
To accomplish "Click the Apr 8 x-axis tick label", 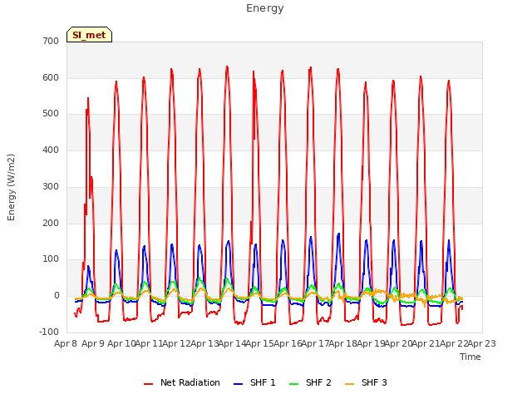I will pos(66,343).
